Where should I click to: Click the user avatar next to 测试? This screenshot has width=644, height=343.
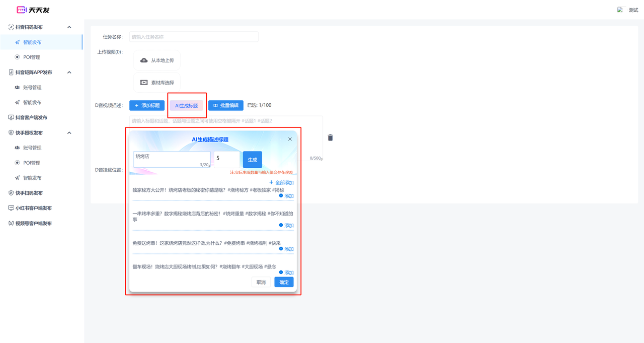620,10
